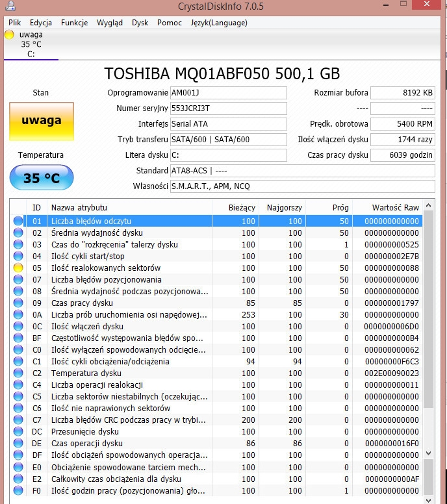The height and width of the screenshot is (504, 447).
Task: Click the window scrollbar down arrow at bottom
Action: (428, 500)
